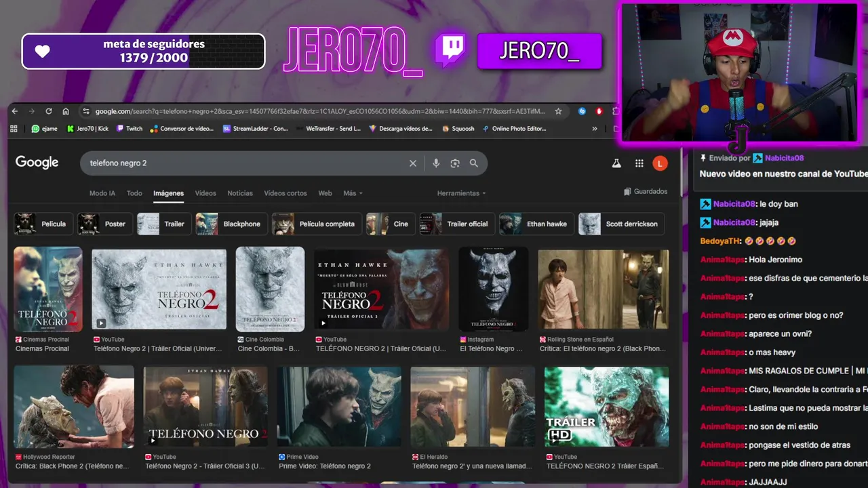Filter by the Poster chip
Viewport: 868px width, 488px height.
click(x=104, y=224)
